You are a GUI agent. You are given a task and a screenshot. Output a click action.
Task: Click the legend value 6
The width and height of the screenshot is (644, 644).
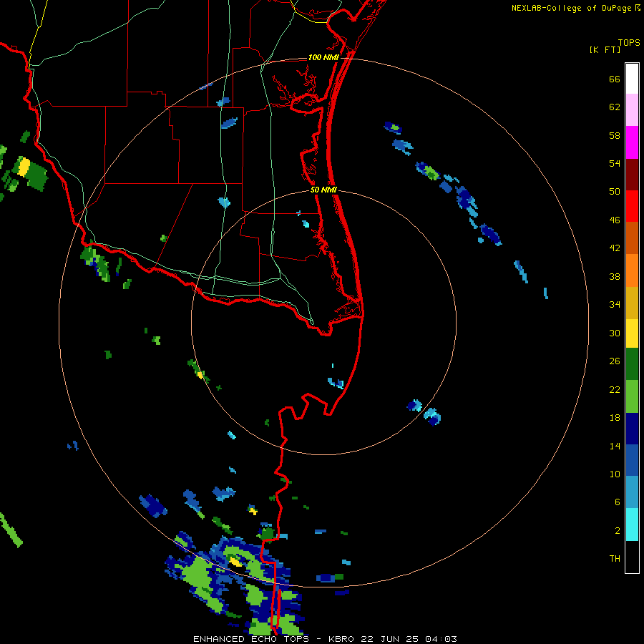click(x=618, y=502)
